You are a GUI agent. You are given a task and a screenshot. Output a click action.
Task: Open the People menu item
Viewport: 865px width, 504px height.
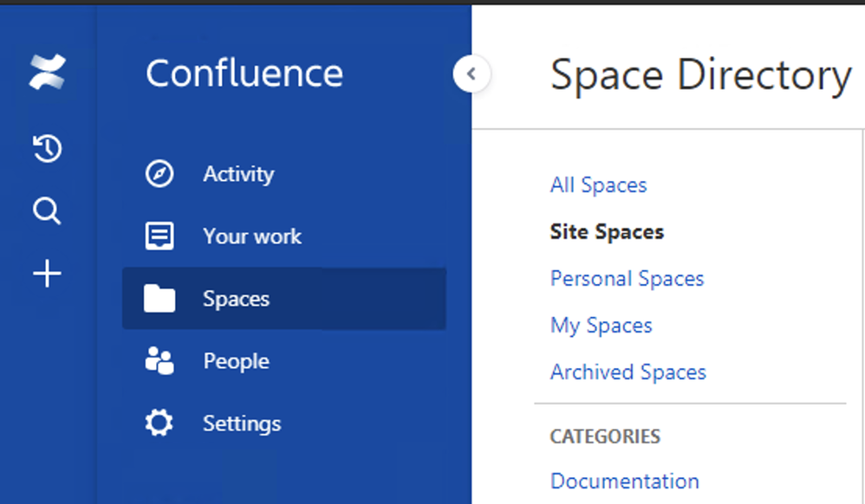pos(284,360)
